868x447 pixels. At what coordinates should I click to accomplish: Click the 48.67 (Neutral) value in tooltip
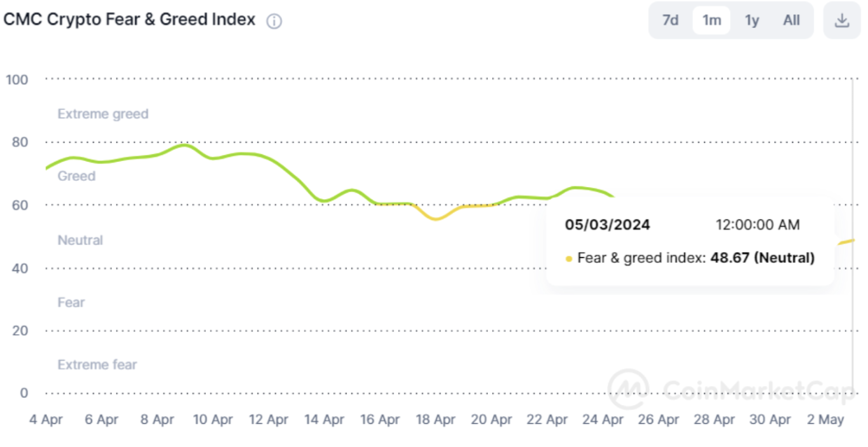click(x=762, y=258)
